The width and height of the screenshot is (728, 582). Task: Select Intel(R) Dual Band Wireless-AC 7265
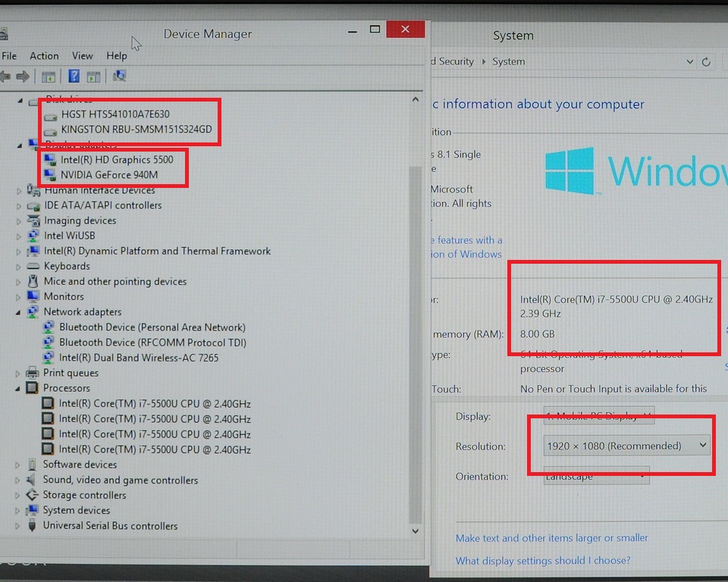pyautogui.click(x=139, y=358)
